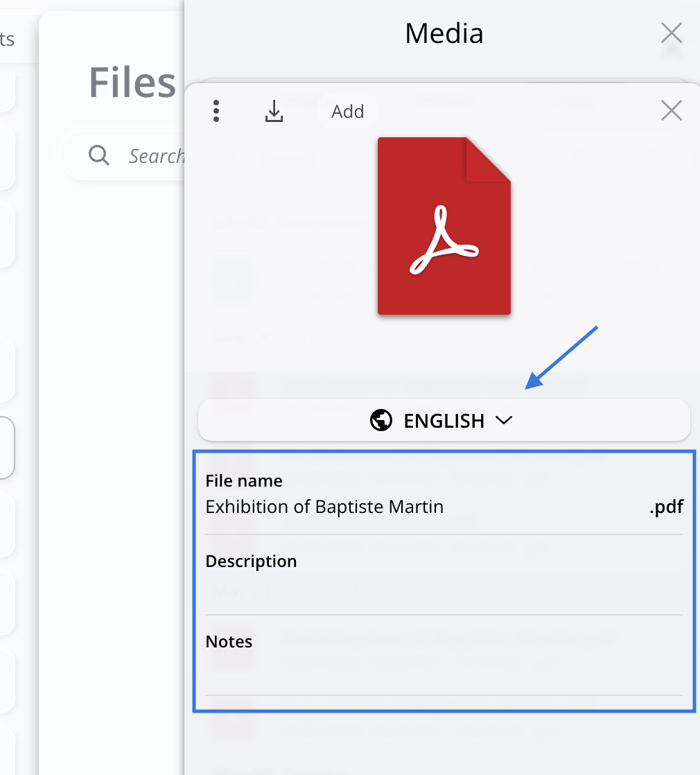Open the ENGLISH language dropdown

click(444, 420)
